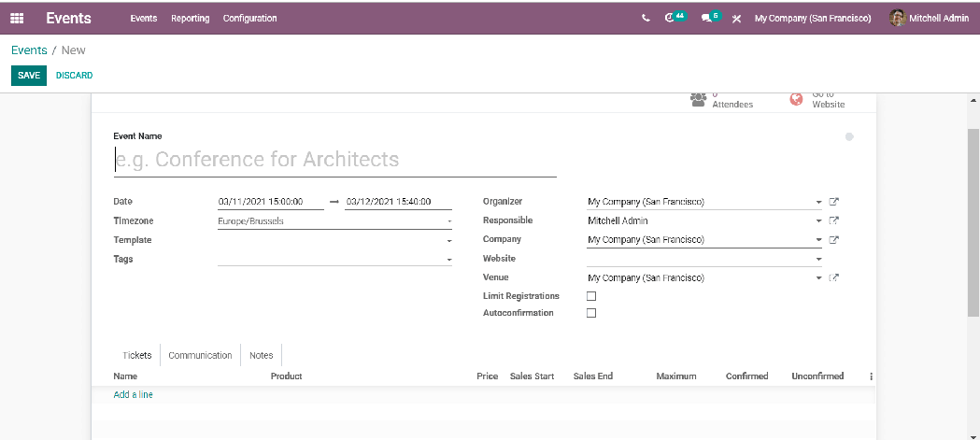Sort by Maximum column header
This screenshot has width=980, height=440.
click(676, 376)
